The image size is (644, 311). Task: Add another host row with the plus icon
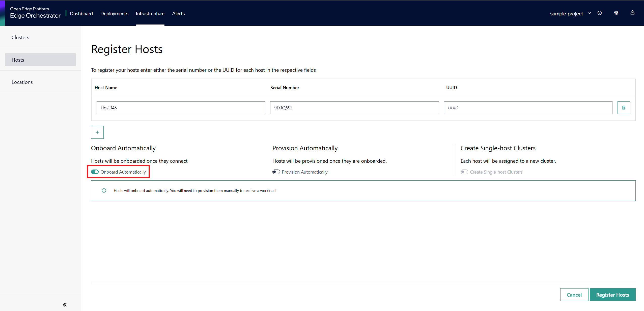click(97, 132)
